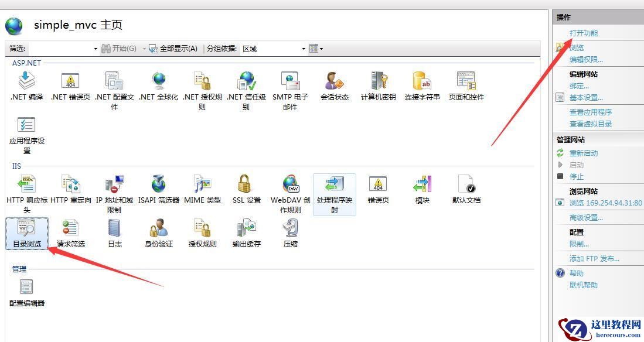Collapse the IIS group header
The height and width of the screenshot is (342, 644).
[16, 166]
